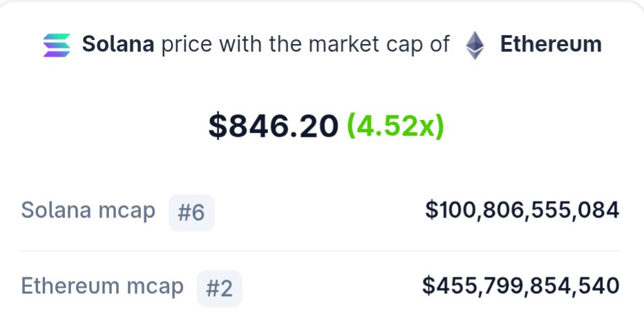Click the #2 rank badge
The image size is (644, 325).
(219, 288)
